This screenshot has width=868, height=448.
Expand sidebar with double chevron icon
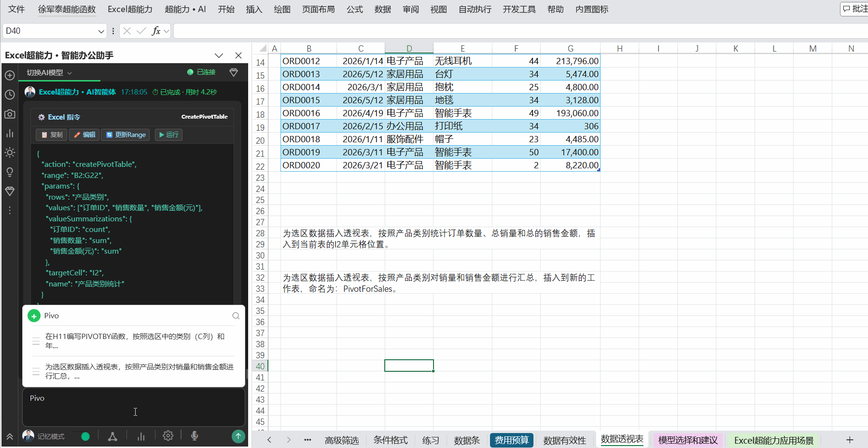[10, 436]
